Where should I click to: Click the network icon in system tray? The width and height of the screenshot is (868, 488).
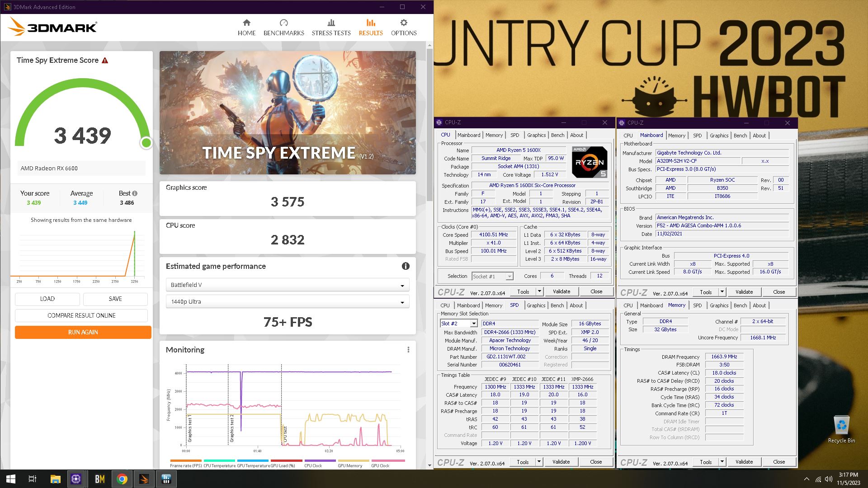point(818,479)
